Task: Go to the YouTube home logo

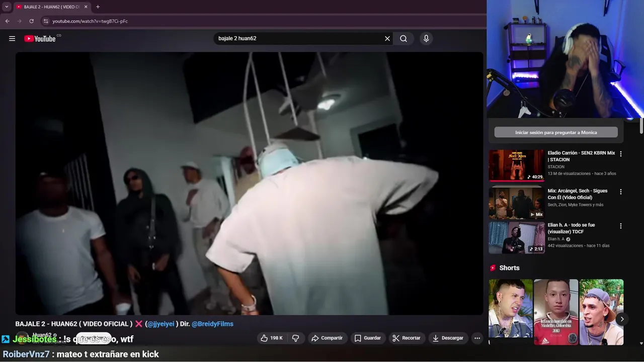Action: [40, 39]
